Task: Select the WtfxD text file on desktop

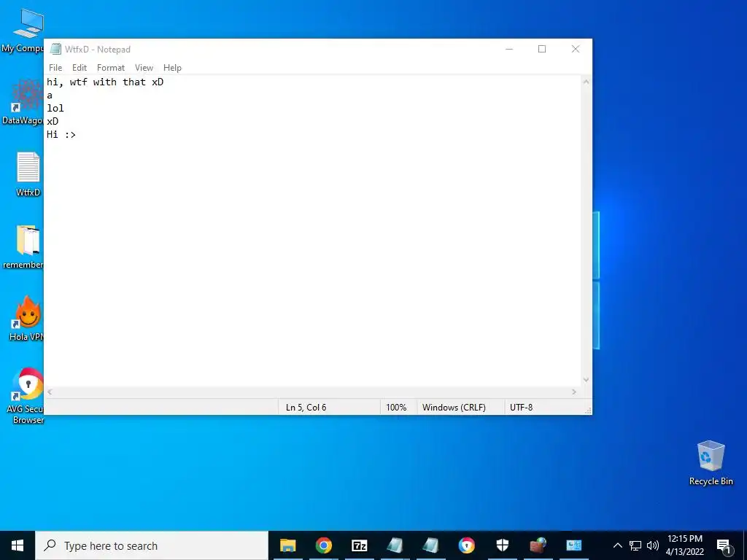Action: tap(28, 174)
